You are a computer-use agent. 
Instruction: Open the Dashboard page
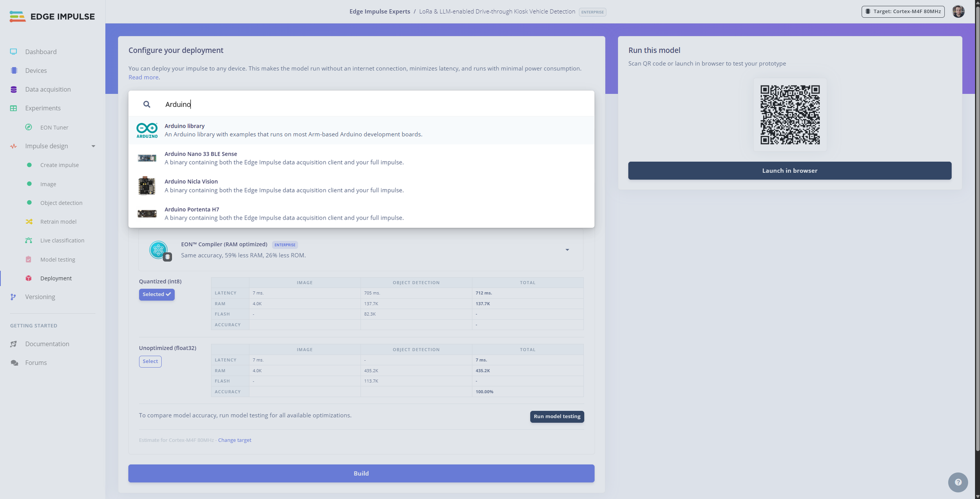click(41, 52)
